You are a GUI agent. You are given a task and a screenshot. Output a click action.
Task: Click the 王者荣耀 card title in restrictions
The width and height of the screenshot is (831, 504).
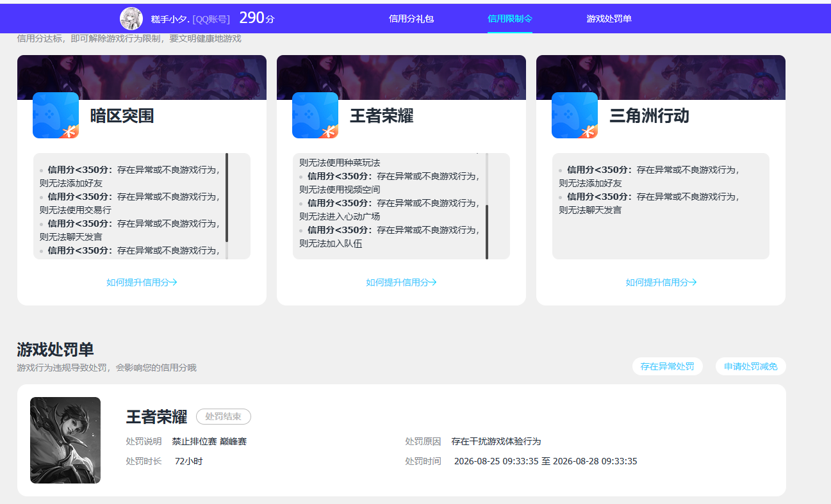point(381,116)
